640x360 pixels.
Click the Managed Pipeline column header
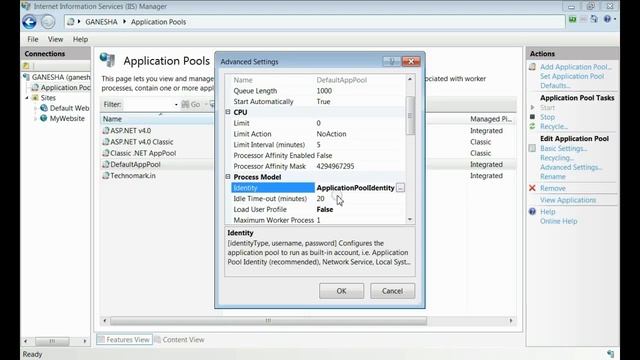(491, 119)
